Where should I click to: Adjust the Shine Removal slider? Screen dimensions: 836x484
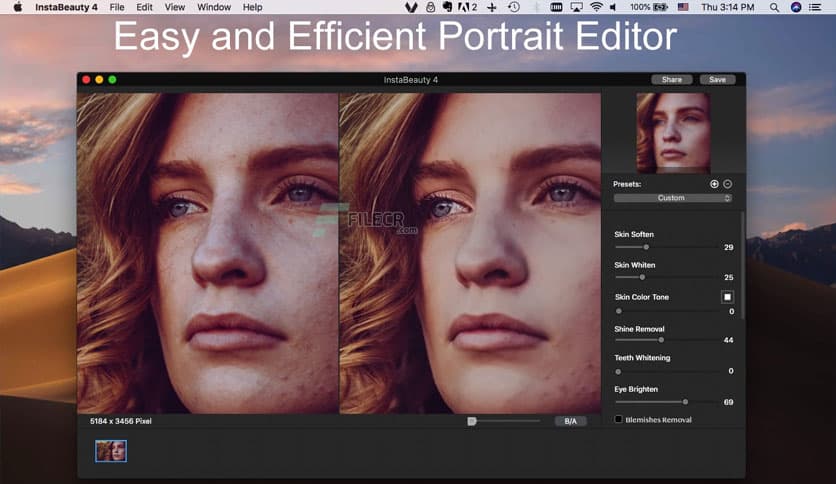666,340
